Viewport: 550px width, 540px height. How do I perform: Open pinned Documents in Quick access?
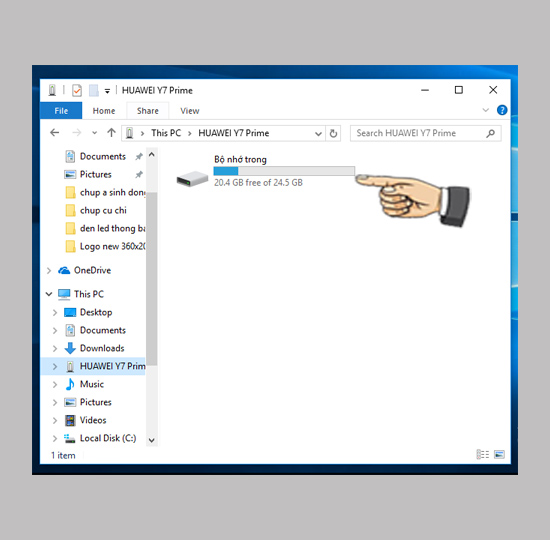click(x=103, y=156)
